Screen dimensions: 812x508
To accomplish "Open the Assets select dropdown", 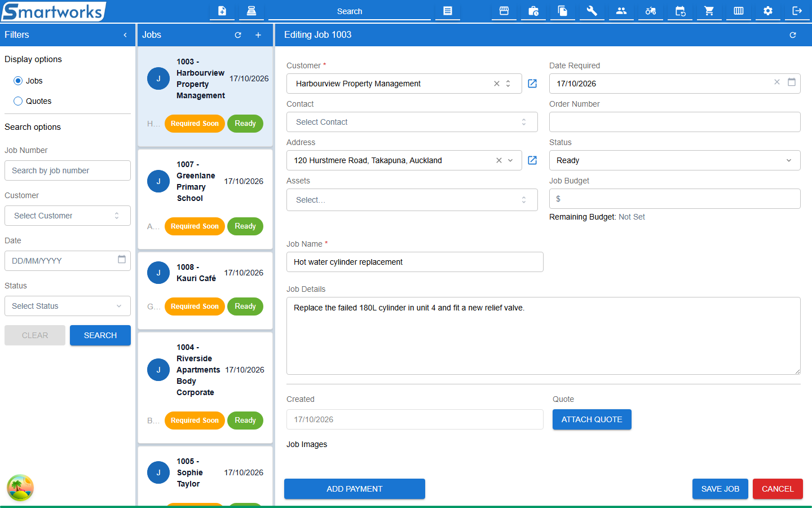I will pyautogui.click(x=412, y=200).
